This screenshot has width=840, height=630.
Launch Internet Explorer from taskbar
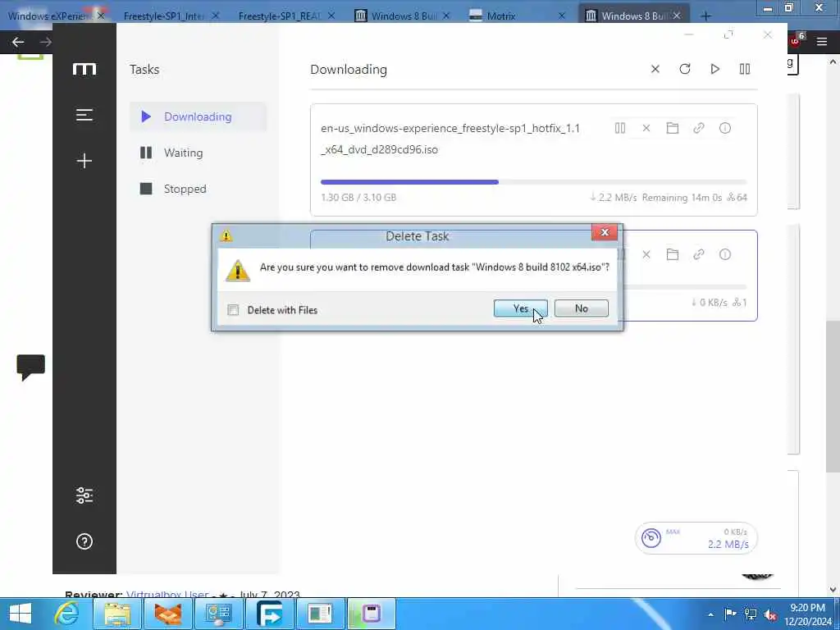pyautogui.click(x=67, y=614)
